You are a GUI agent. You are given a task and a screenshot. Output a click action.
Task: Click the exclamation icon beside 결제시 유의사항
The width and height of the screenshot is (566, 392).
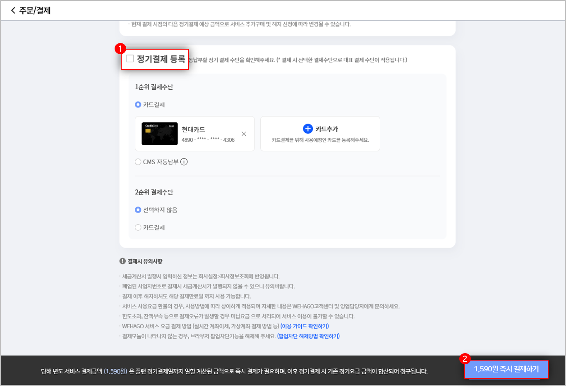122,261
